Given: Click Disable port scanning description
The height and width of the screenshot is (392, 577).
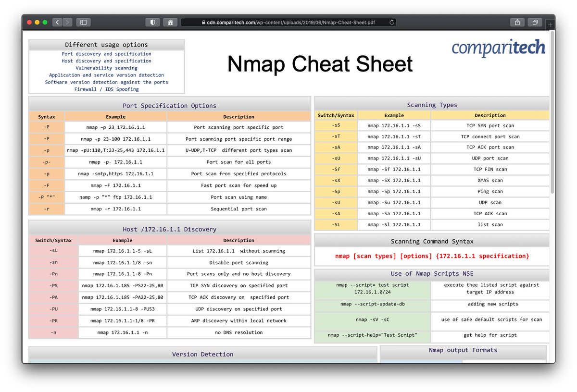Looking at the screenshot, I should tap(238, 263).
